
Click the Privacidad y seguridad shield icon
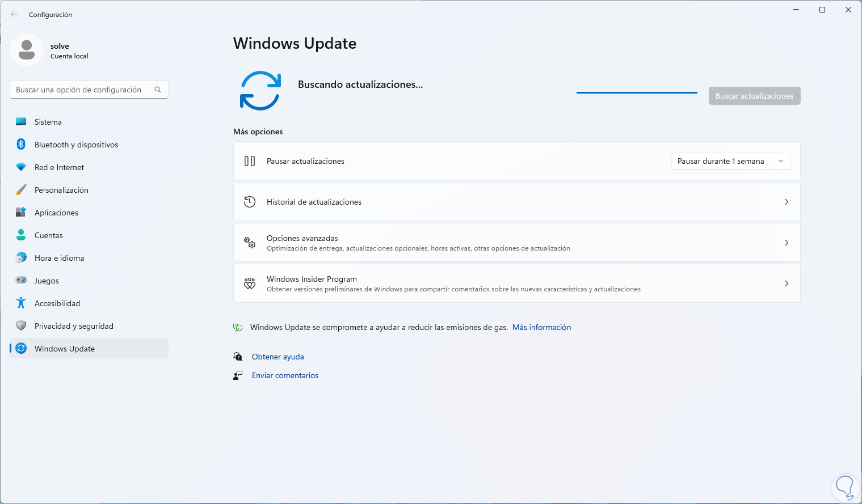(x=21, y=326)
